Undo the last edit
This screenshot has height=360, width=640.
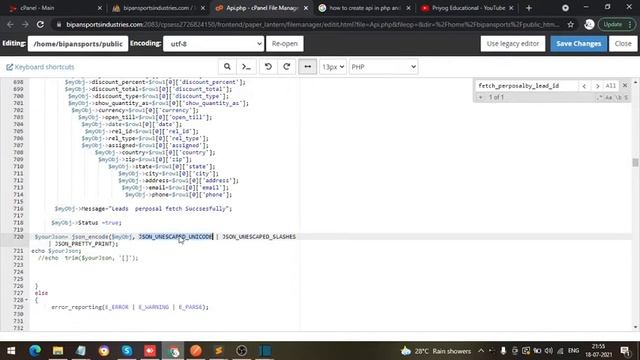click(268, 67)
